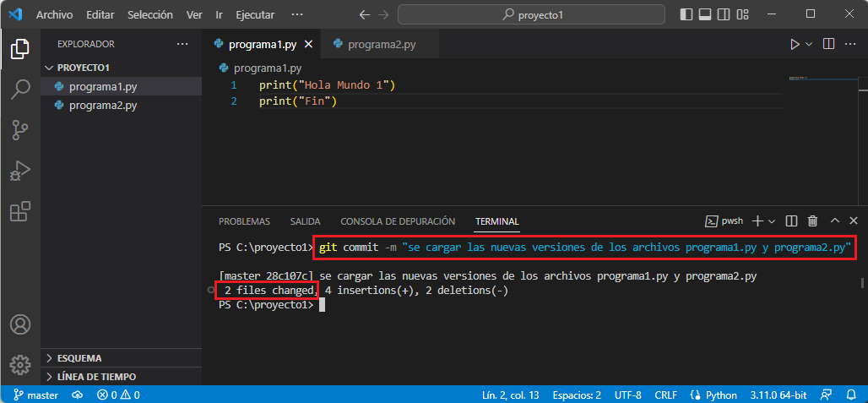Split the editor to the right

coord(828,44)
